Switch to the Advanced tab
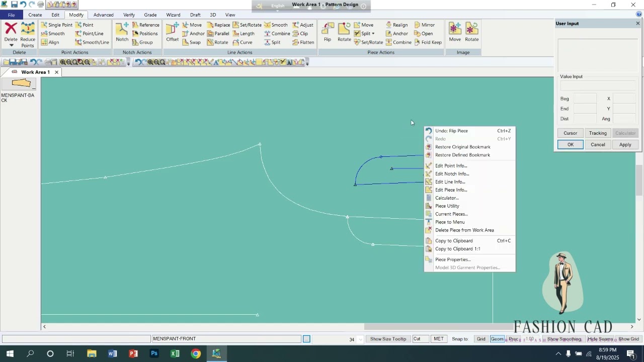Screen dimensions: 644x362 click(104, 15)
